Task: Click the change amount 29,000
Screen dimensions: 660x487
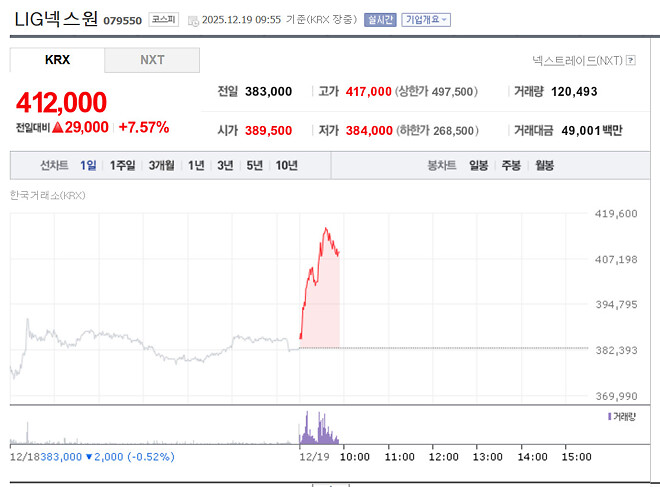Action: tap(86, 127)
